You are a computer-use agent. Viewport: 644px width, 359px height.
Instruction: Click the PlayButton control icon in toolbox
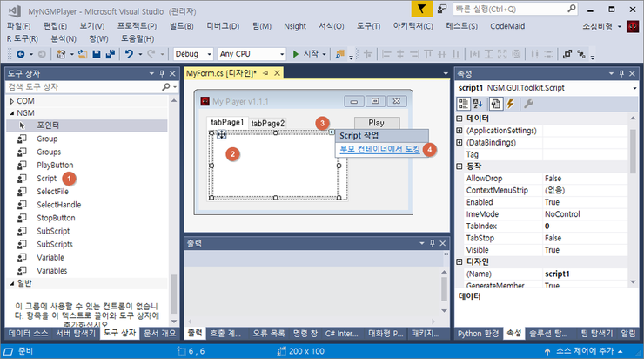[x=22, y=166]
